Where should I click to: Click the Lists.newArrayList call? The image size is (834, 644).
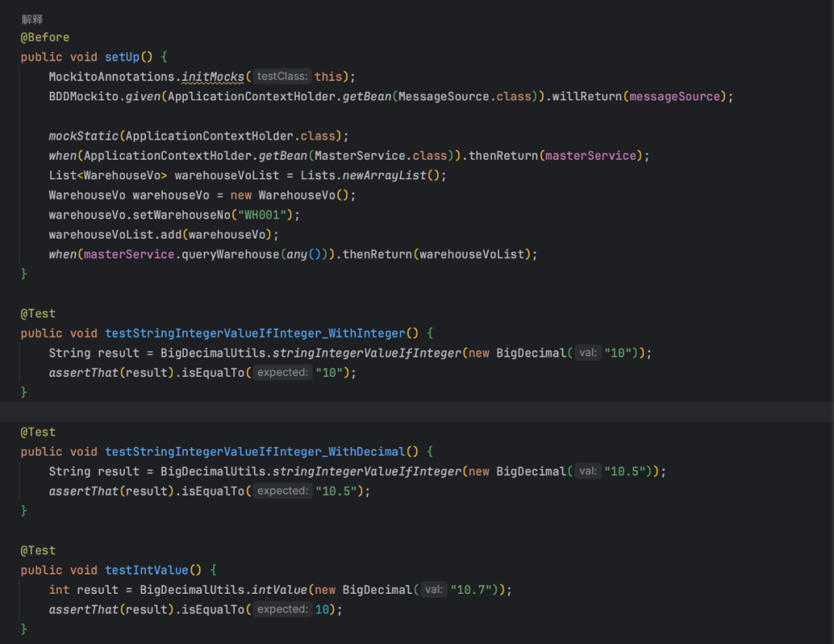pyautogui.click(x=370, y=175)
